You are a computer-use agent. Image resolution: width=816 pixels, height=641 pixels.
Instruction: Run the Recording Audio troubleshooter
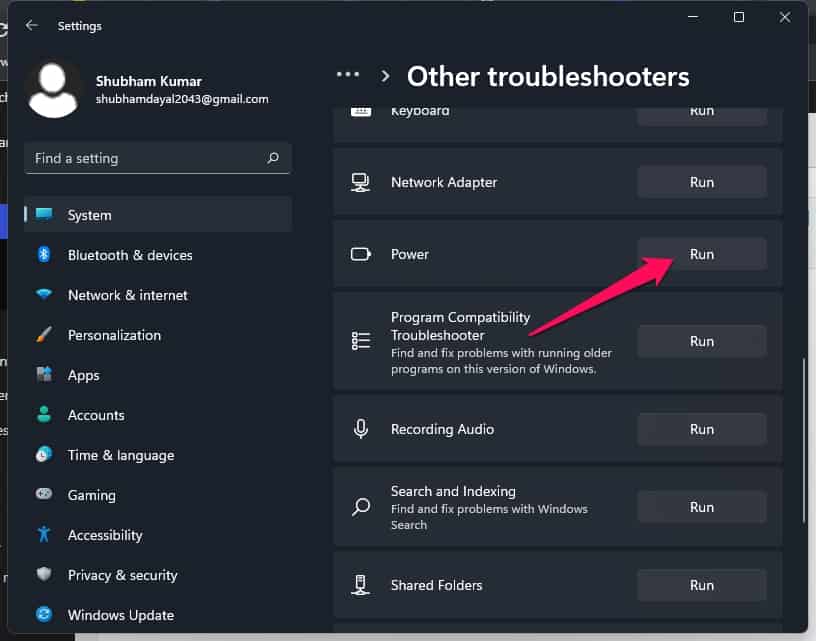click(x=702, y=429)
